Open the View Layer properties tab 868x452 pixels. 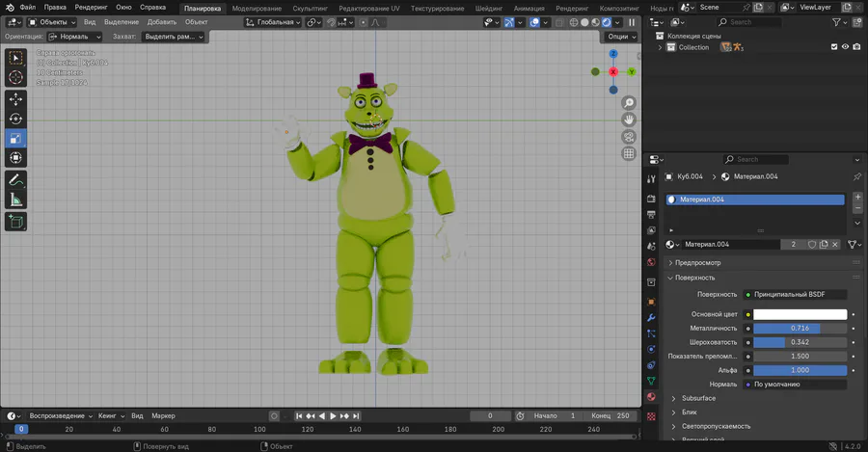tap(651, 230)
